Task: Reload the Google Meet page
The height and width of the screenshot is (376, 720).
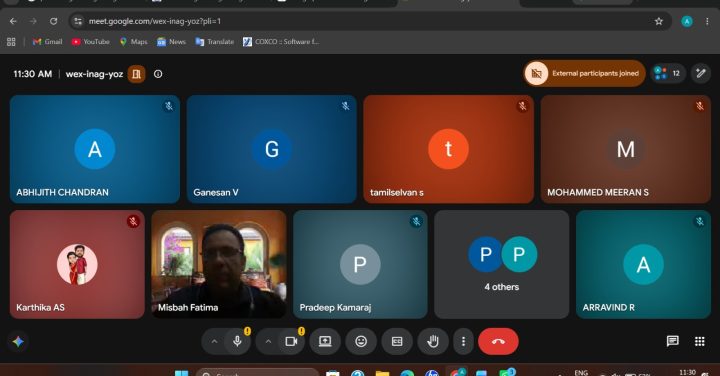Action: coord(54,21)
